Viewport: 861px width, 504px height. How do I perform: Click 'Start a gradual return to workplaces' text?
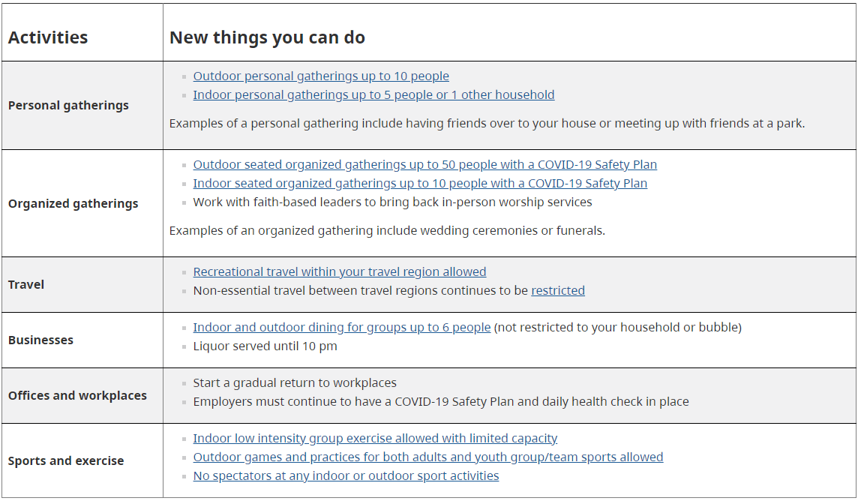(295, 383)
